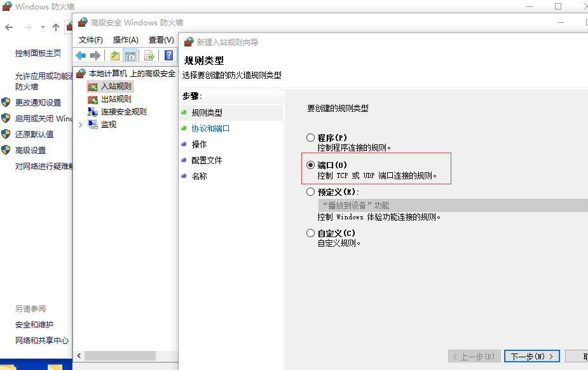588x370 pixels.
Task: Select the 端口(O) radio button
Action: [x=310, y=165]
